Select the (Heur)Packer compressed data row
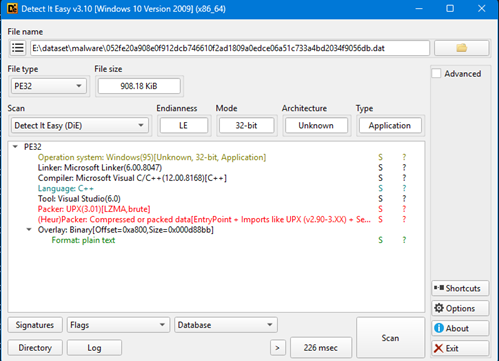Viewport: 499px width, 361px height. (x=204, y=219)
